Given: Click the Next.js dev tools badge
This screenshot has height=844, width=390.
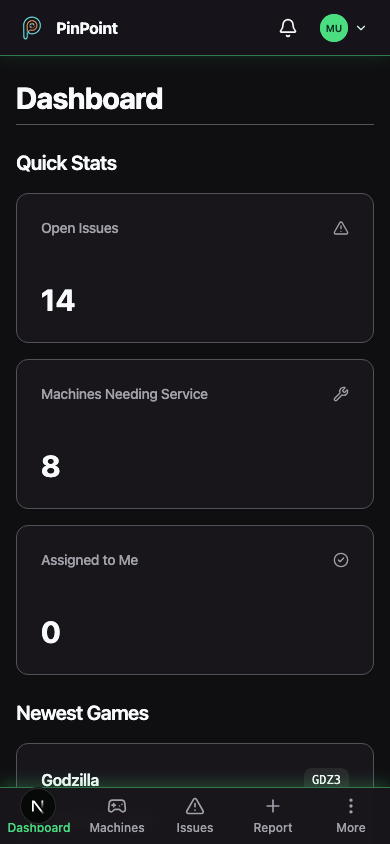Looking at the screenshot, I should click(x=38, y=806).
